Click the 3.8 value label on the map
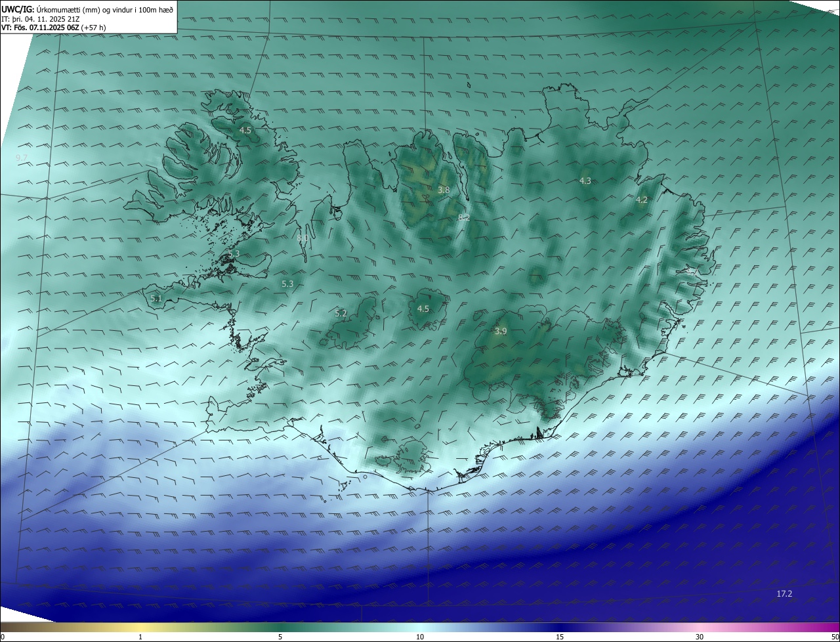The width and height of the screenshot is (840, 642). pos(444,190)
